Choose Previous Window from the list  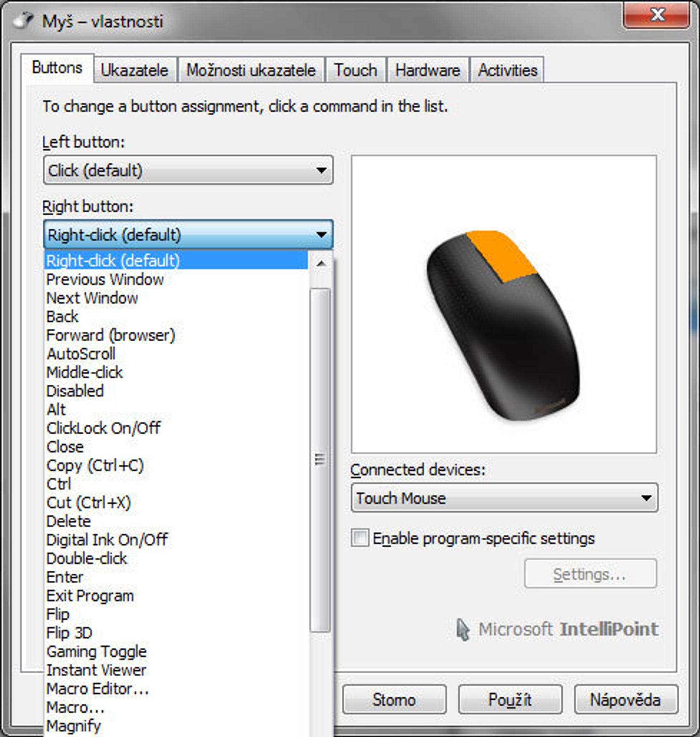[176, 279]
